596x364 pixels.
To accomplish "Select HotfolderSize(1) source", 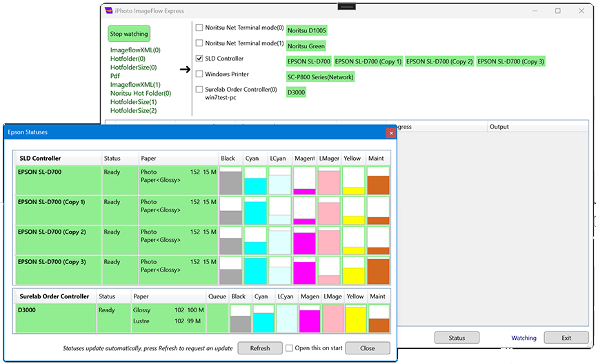I will point(133,102).
